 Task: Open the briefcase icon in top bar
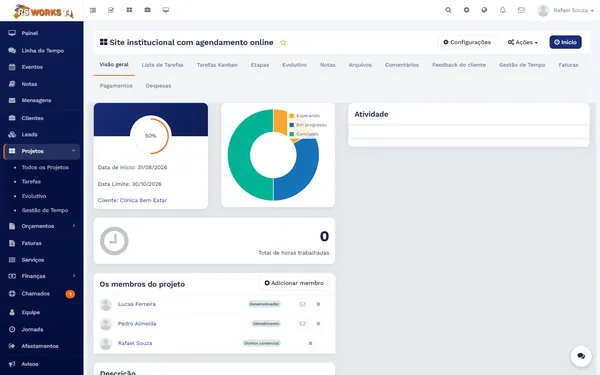pos(147,10)
